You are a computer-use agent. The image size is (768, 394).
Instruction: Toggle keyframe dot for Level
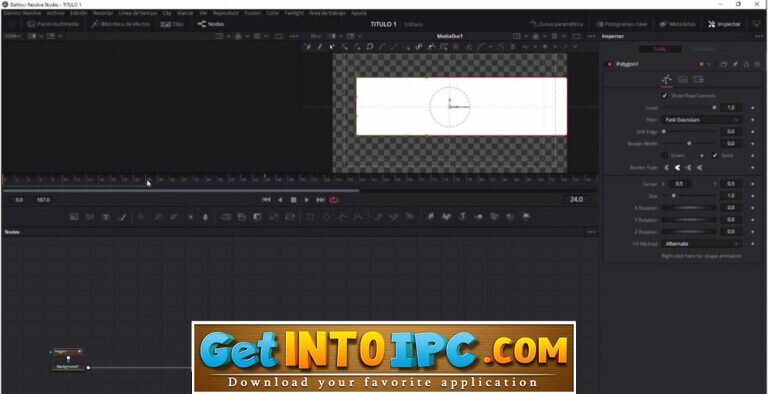pyautogui.click(x=752, y=107)
